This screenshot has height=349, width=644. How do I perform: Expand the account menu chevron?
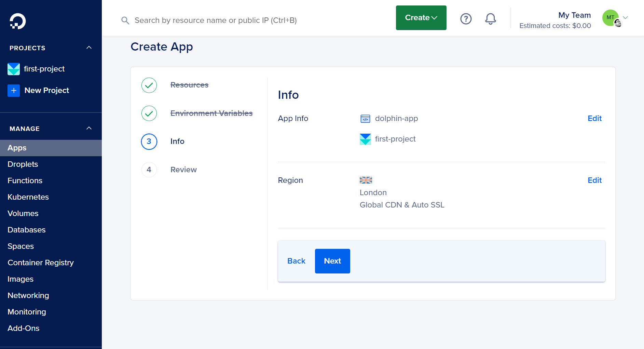[625, 18]
